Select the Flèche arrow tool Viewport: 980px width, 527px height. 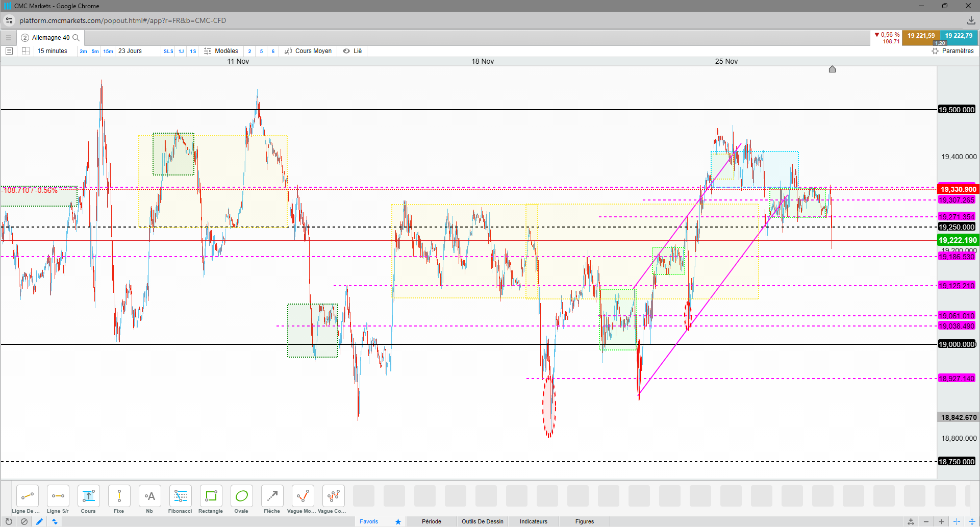click(x=272, y=496)
